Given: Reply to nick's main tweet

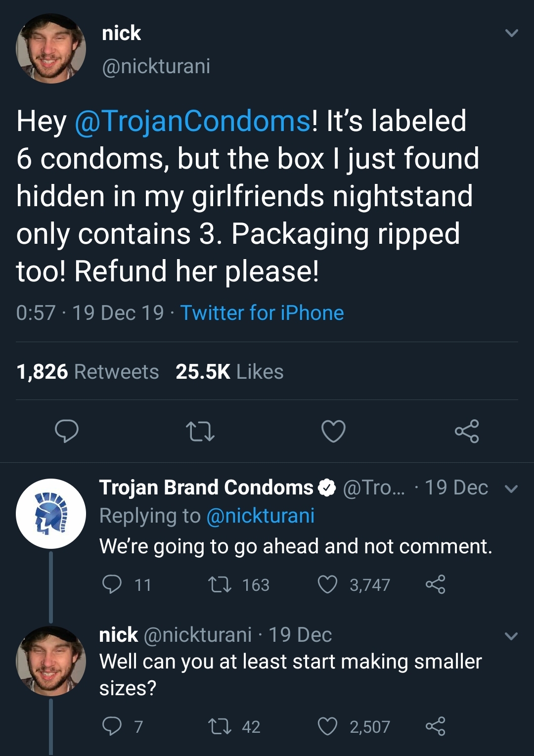Looking at the screenshot, I should pyautogui.click(x=66, y=431).
